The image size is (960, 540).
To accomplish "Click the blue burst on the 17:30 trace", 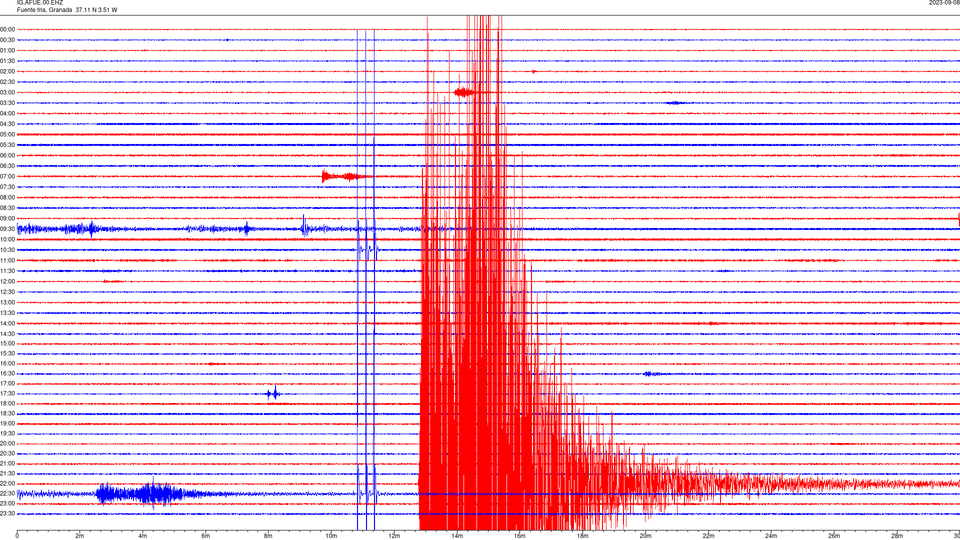I will tap(273, 394).
